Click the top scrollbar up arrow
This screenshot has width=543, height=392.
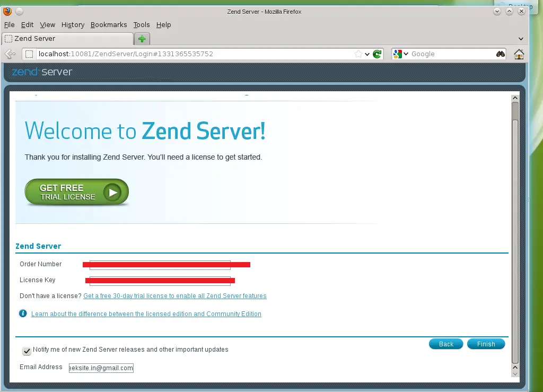[x=515, y=98]
